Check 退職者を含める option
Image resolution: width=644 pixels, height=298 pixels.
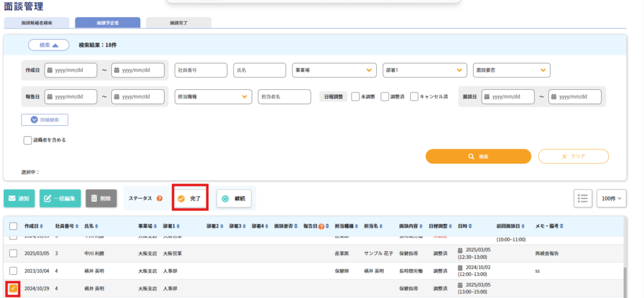[x=28, y=140]
